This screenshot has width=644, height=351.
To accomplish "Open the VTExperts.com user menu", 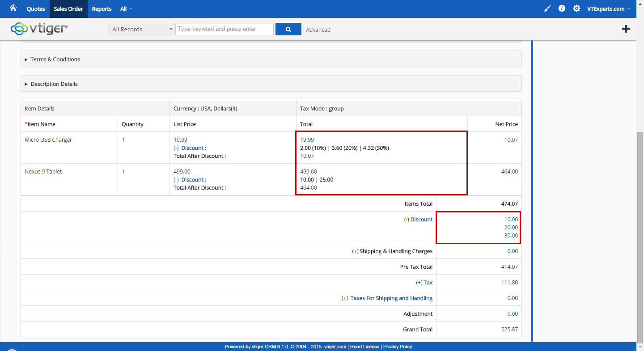I will pos(609,9).
